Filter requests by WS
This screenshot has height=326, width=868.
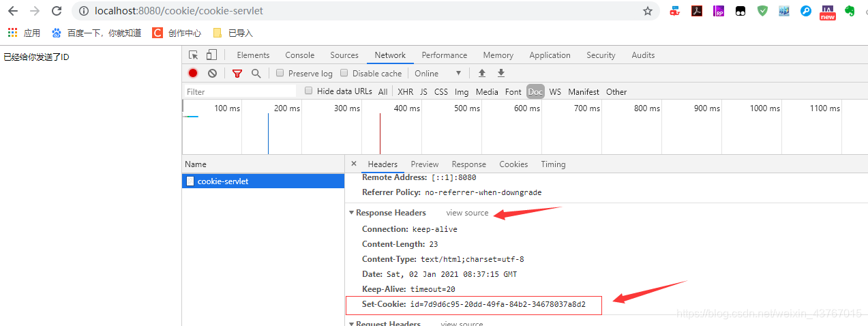(x=555, y=91)
